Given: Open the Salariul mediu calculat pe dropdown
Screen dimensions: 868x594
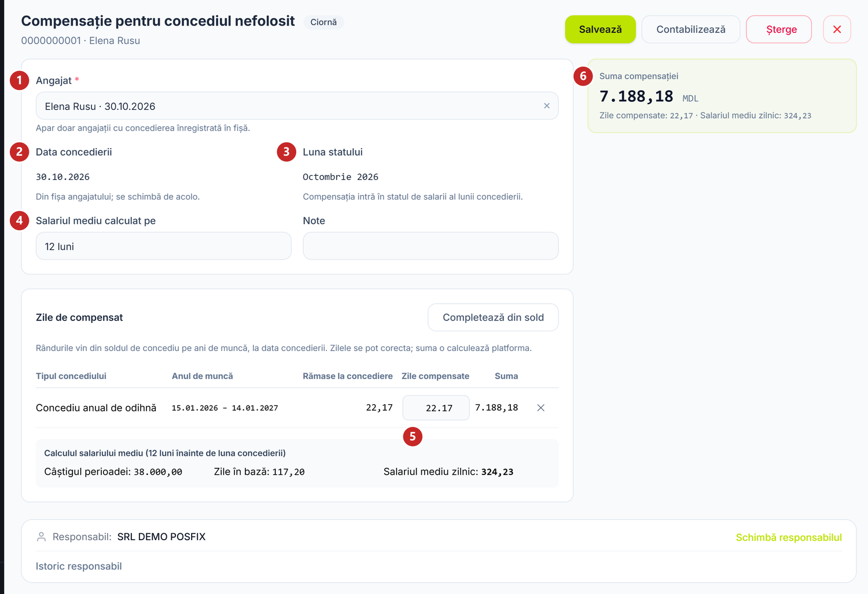Looking at the screenshot, I should click(x=163, y=246).
